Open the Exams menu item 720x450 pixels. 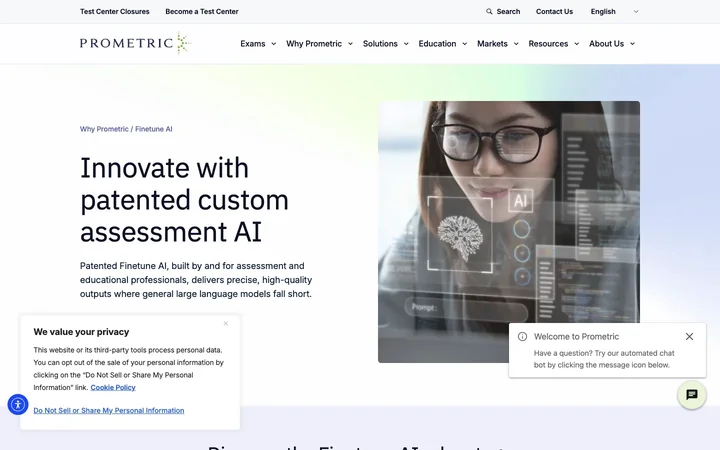pos(253,44)
